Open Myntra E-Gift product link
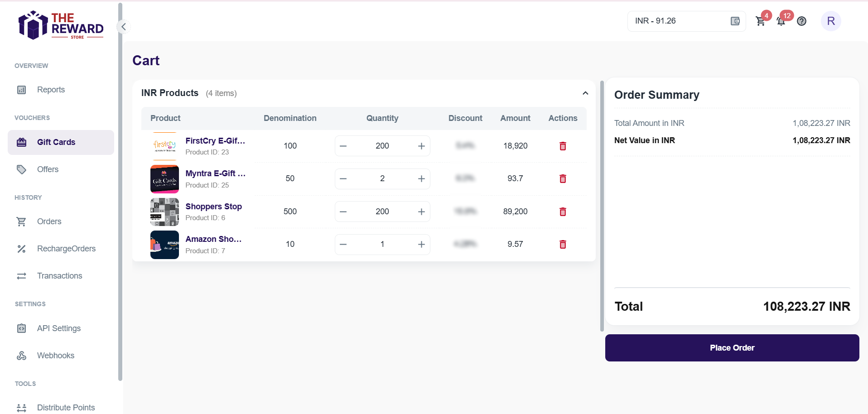Viewport: 868px width, 414px height. click(x=215, y=173)
